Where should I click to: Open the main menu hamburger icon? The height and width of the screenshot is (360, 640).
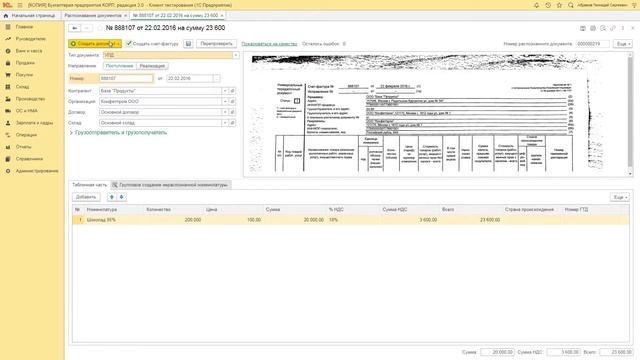20,5
